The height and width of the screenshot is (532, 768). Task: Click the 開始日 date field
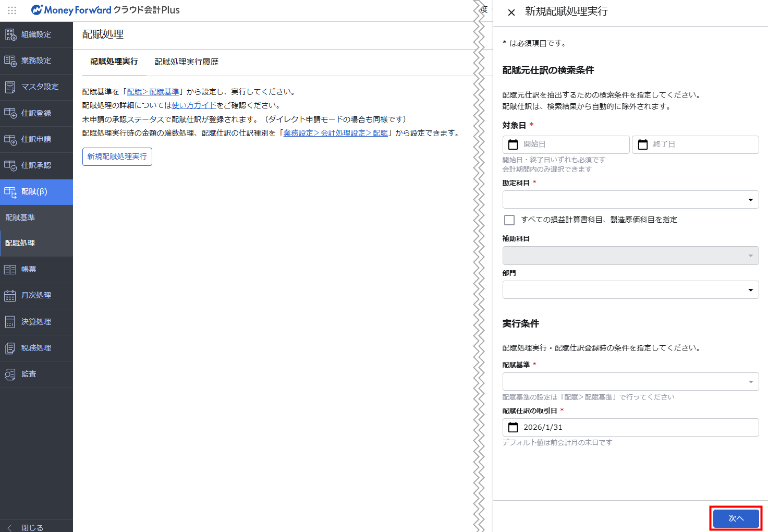tap(566, 144)
